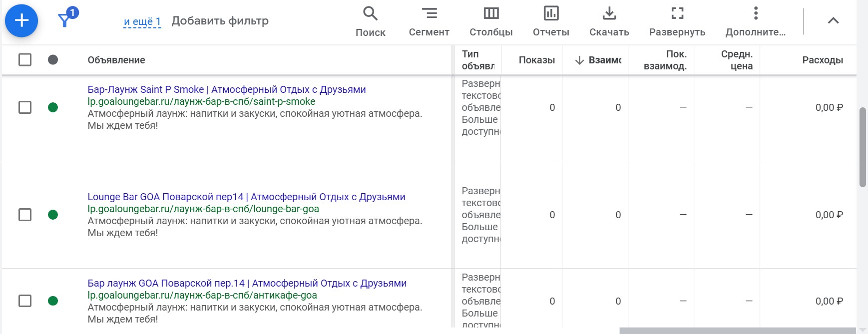Open status dot for Saint P Smoke ad
This screenshot has width=868, height=334.
click(53, 107)
